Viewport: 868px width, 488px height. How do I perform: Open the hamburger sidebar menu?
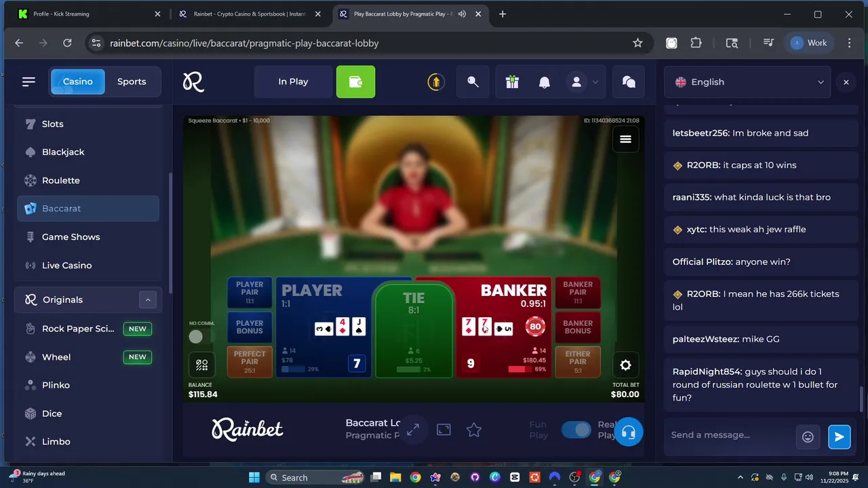point(28,81)
